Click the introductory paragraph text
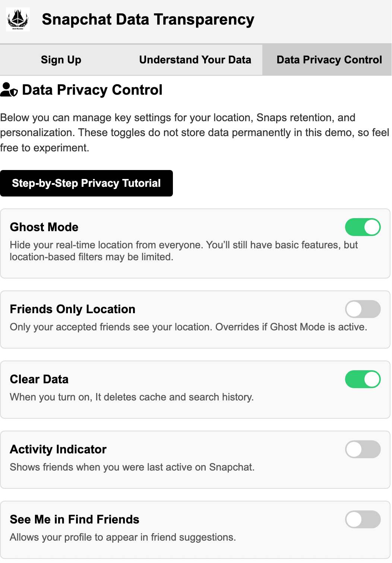 click(194, 132)
